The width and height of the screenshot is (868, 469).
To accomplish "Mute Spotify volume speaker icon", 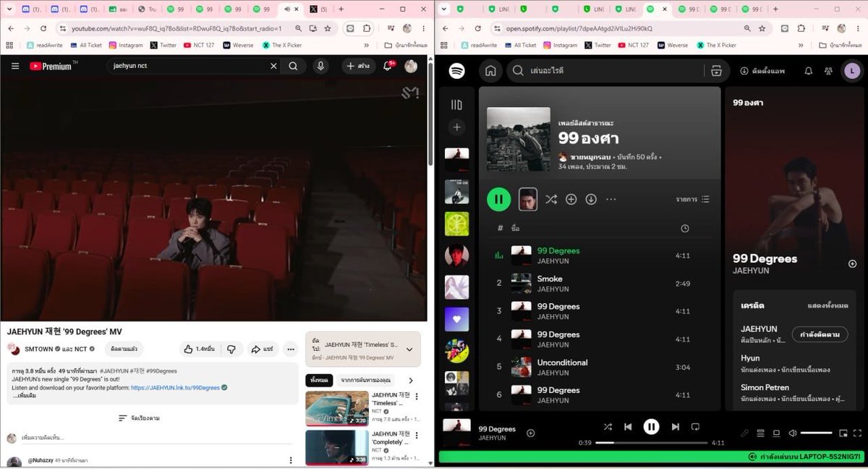I will tap(793, 433).
